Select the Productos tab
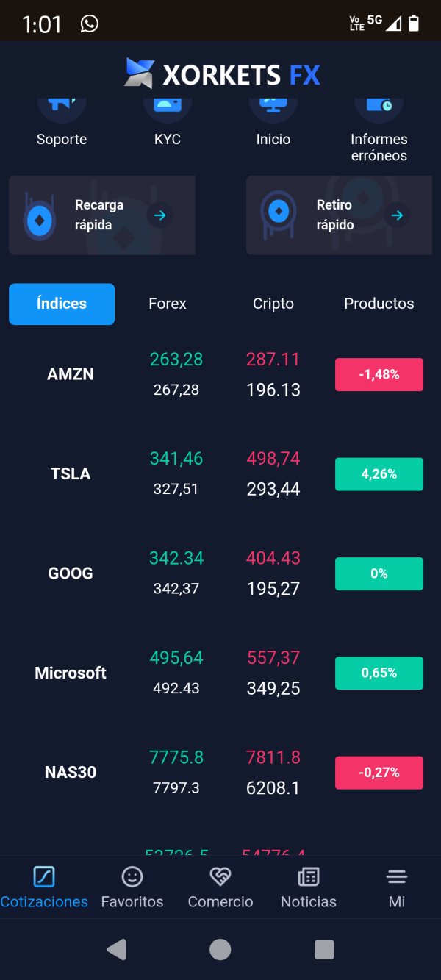This screenshot has width=441, height=980. [x=379, y=304]
